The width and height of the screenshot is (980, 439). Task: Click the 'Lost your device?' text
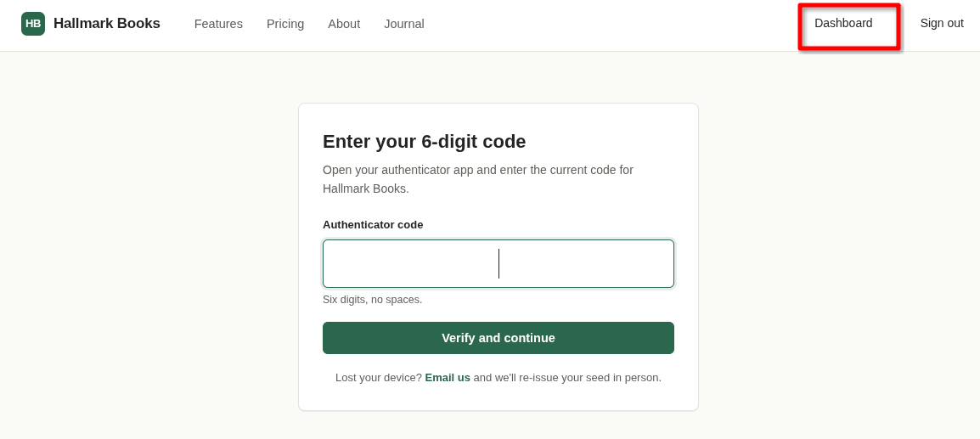379,378
